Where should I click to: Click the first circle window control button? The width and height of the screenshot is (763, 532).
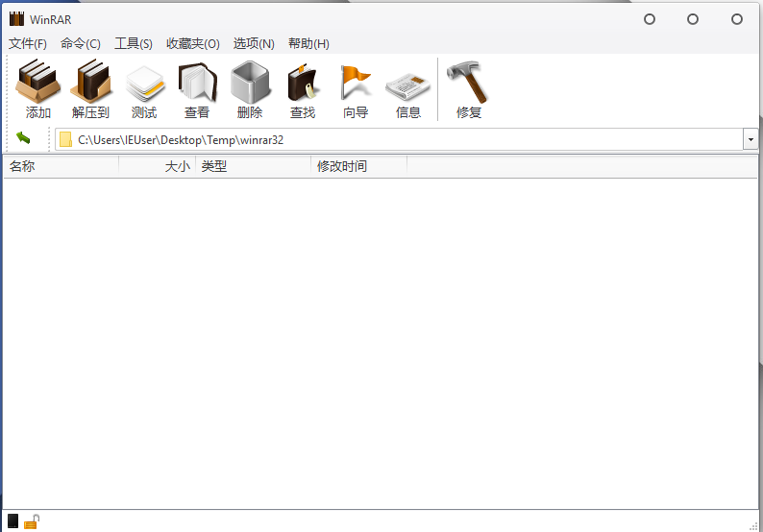pos(650,19)
